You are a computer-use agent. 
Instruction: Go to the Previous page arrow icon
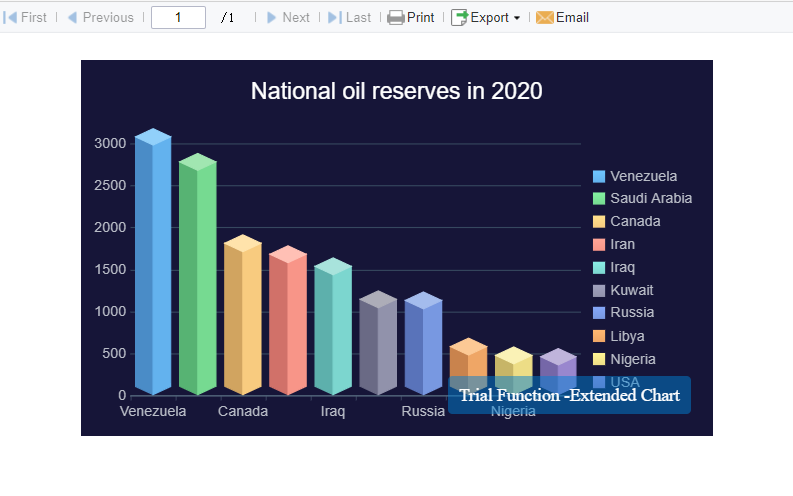(72, 18)
